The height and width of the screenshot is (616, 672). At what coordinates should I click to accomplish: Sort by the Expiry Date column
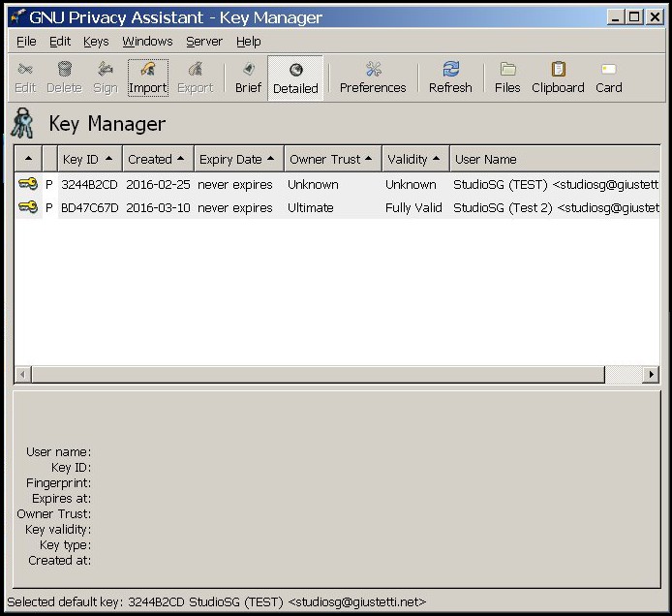[239, 159]
